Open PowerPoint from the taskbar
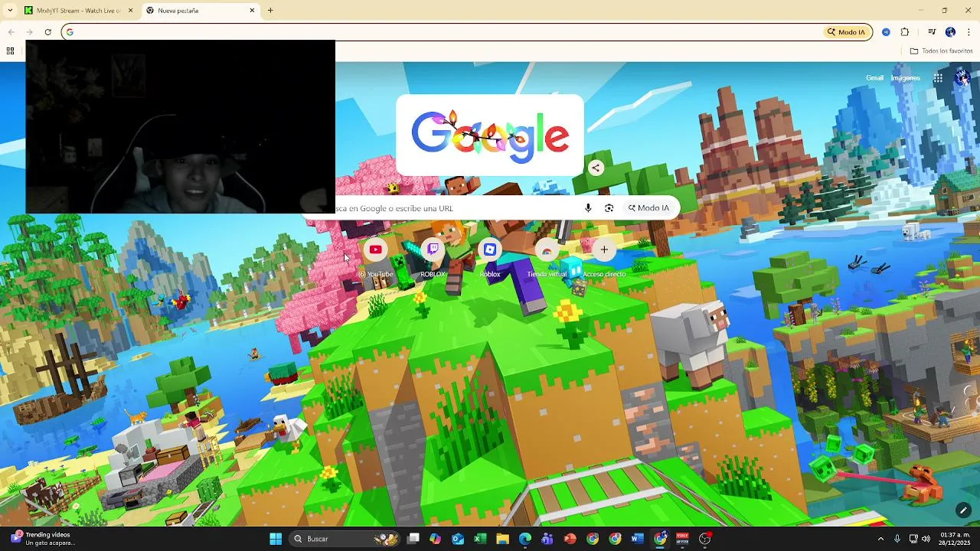The image size is (980, 551). click(570, 539)
